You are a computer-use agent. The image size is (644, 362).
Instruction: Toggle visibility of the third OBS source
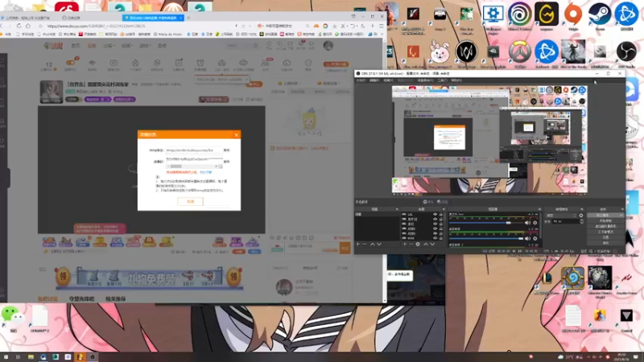435,224
